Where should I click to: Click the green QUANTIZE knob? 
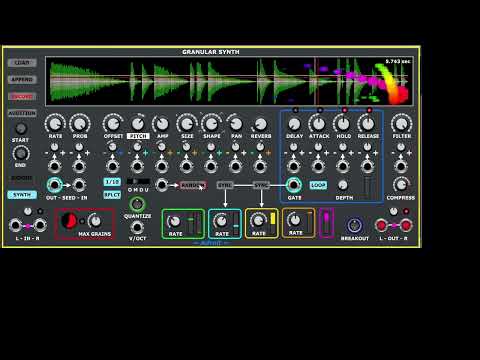point(137,204)
